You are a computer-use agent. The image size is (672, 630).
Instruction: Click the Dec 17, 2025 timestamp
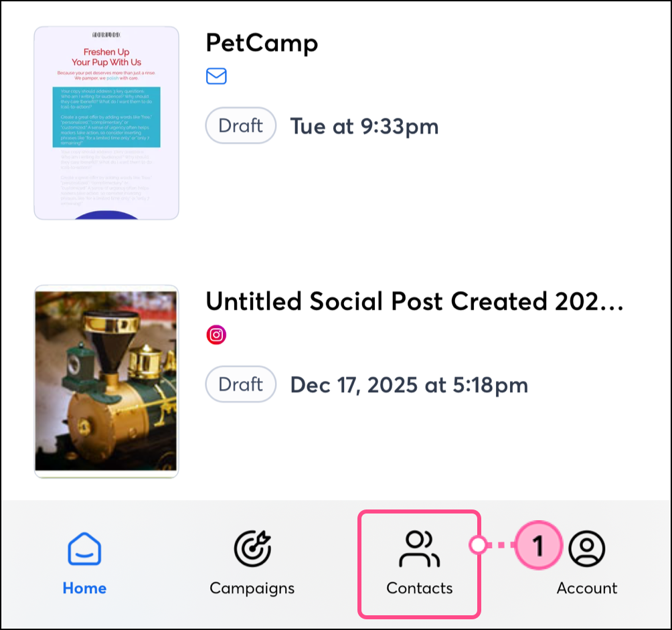[x=409, y=385]
